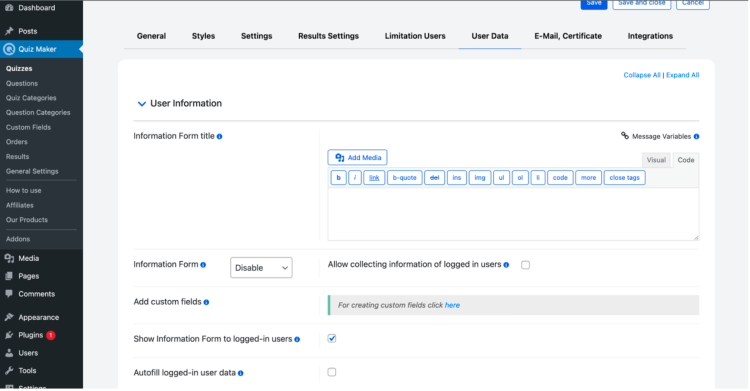Screen dimensions: 750x391
Task: Click the b-quote editor button
Action: [405, 178]
